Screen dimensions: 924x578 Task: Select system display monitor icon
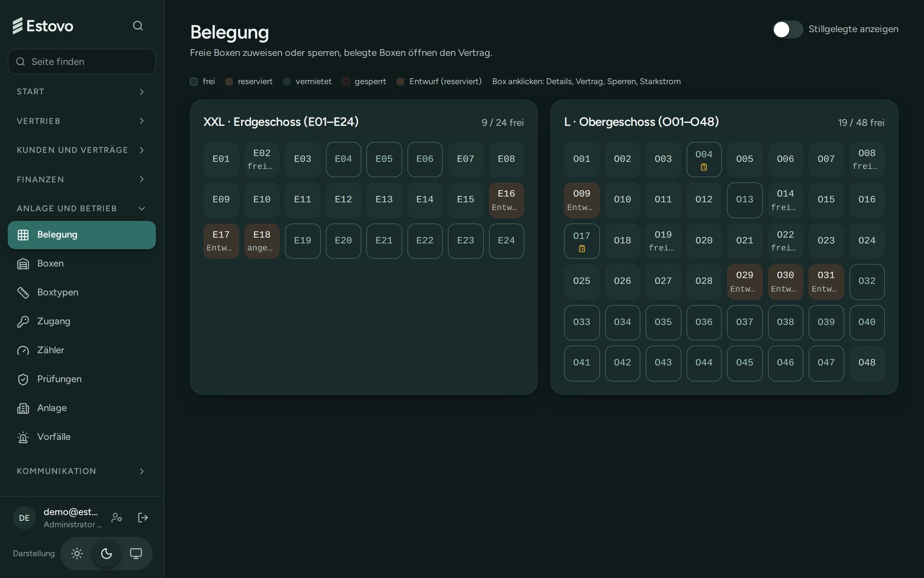[136, 553]
